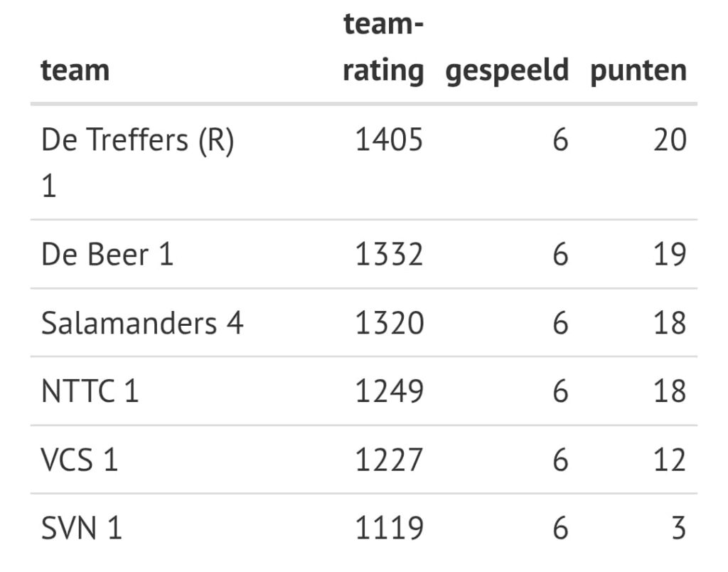Click VCS 1's 12 points value
Screen dimensions: 728x572
[x=670, y=460]
